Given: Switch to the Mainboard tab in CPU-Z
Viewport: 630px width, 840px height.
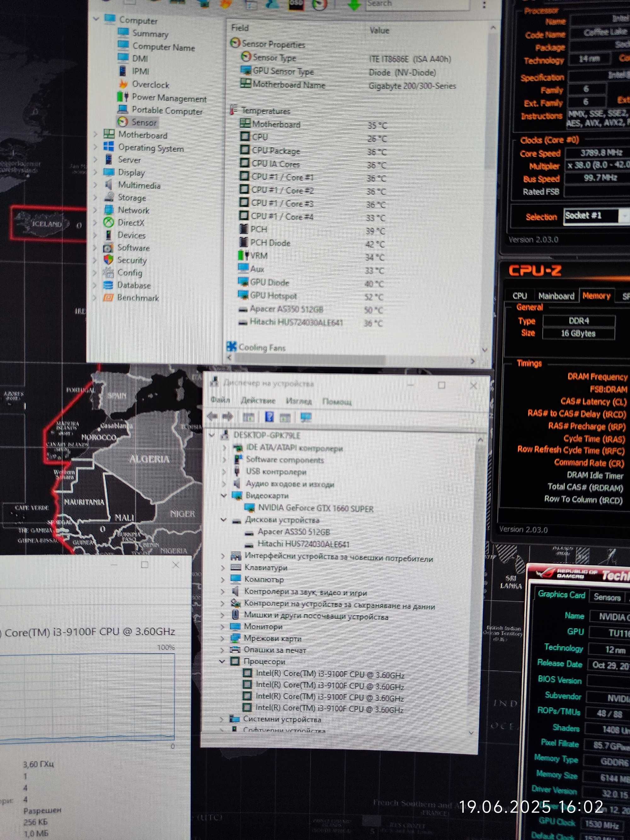Looking at the screenshot, I should 556,296.
